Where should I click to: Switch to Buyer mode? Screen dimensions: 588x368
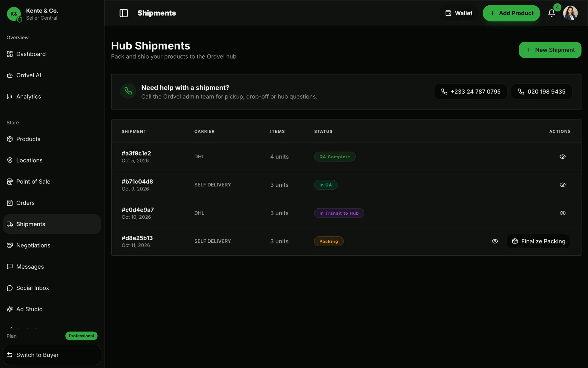52,355
